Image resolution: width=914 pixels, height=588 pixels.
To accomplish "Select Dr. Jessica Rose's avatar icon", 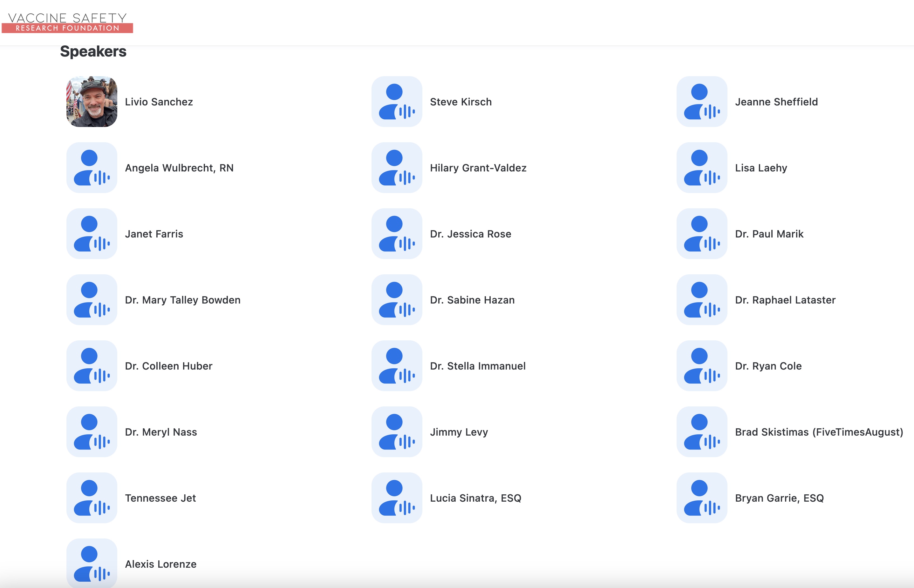I will [397, 234].
